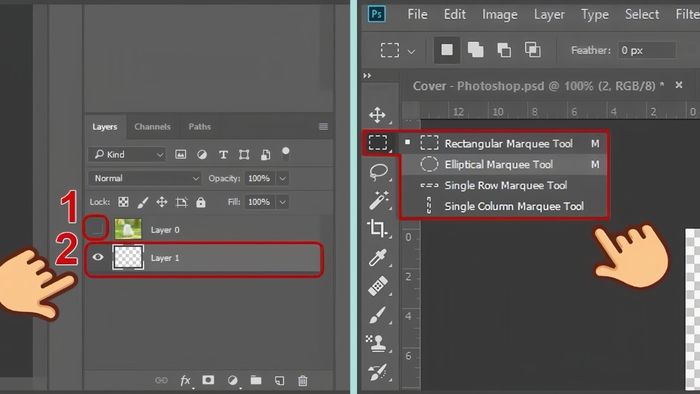Screen dimensions: 700x394
Task: Choose Elliptical Marquee Tool from flyout
Action: (504, 164)
